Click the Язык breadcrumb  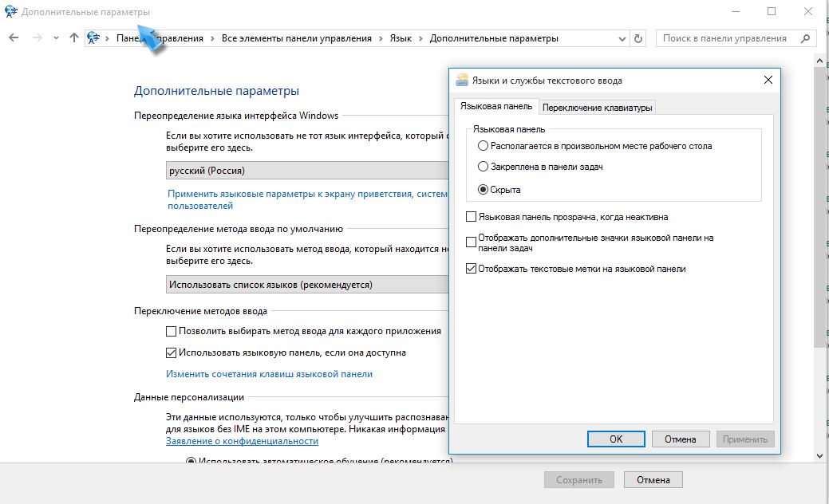point(401,38)
